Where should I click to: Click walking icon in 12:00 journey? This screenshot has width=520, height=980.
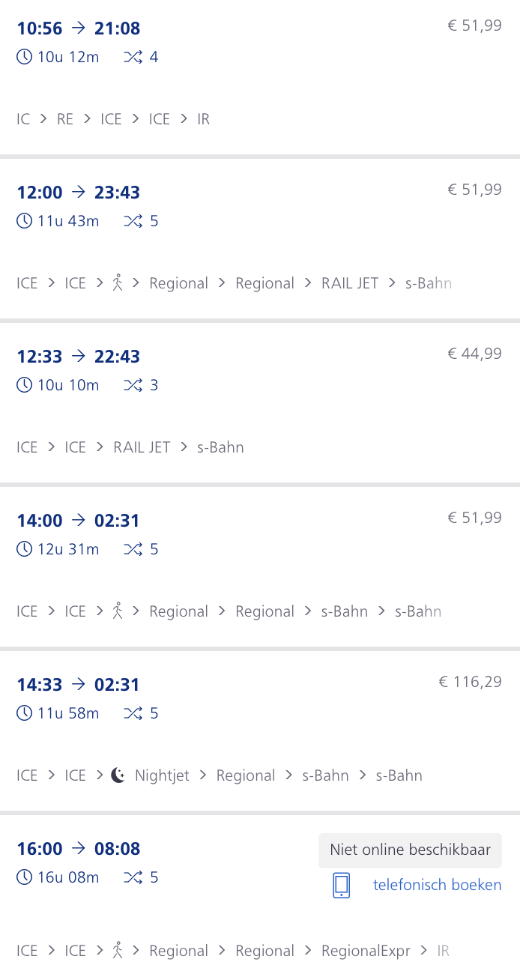[118, 283]
